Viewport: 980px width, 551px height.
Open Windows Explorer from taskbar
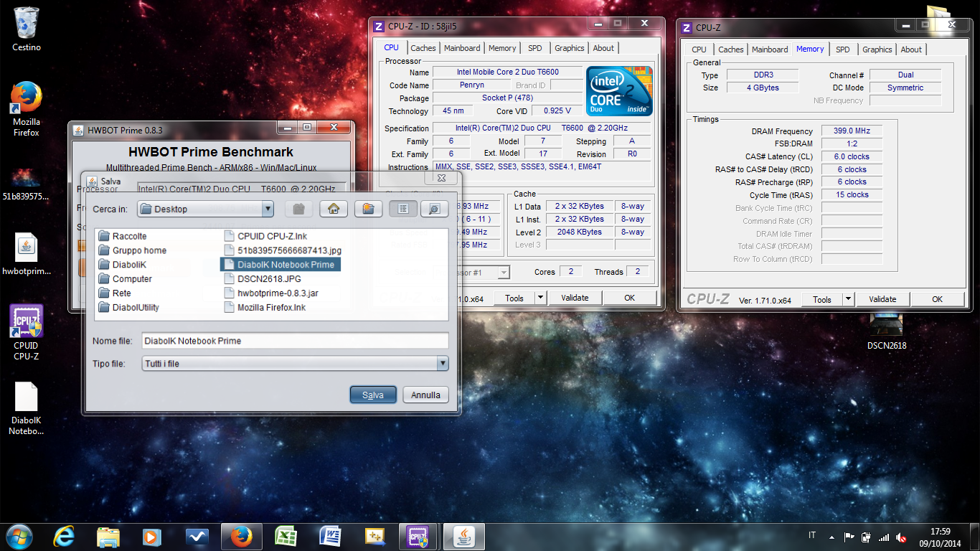coord(108,536)
